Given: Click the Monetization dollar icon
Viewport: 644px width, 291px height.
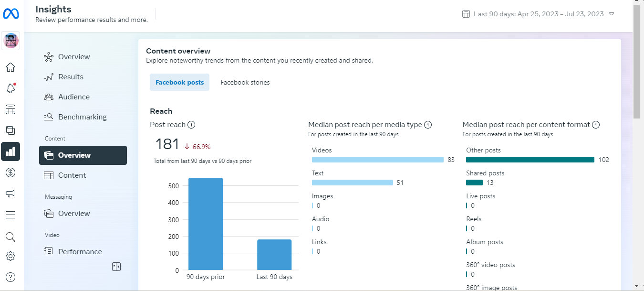Looking at the screenshot, I should 10,172.
